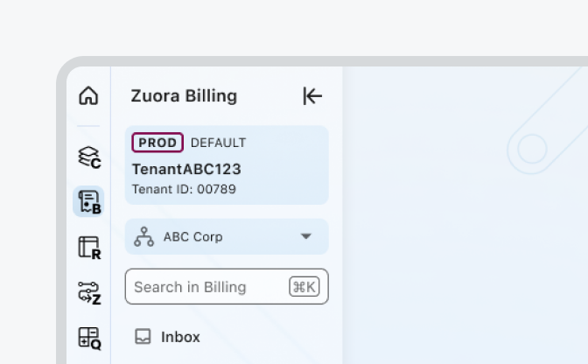Expand the ABC Corp dropdown arrow
The height and width of the screenshot is (364, 588).
(x=305, y=237)
